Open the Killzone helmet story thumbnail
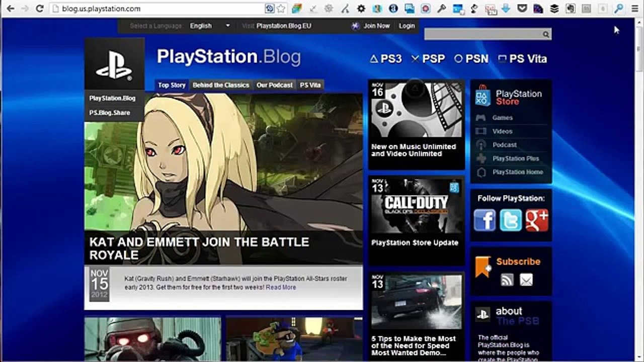The image size is (644, 362). [152, 339]
